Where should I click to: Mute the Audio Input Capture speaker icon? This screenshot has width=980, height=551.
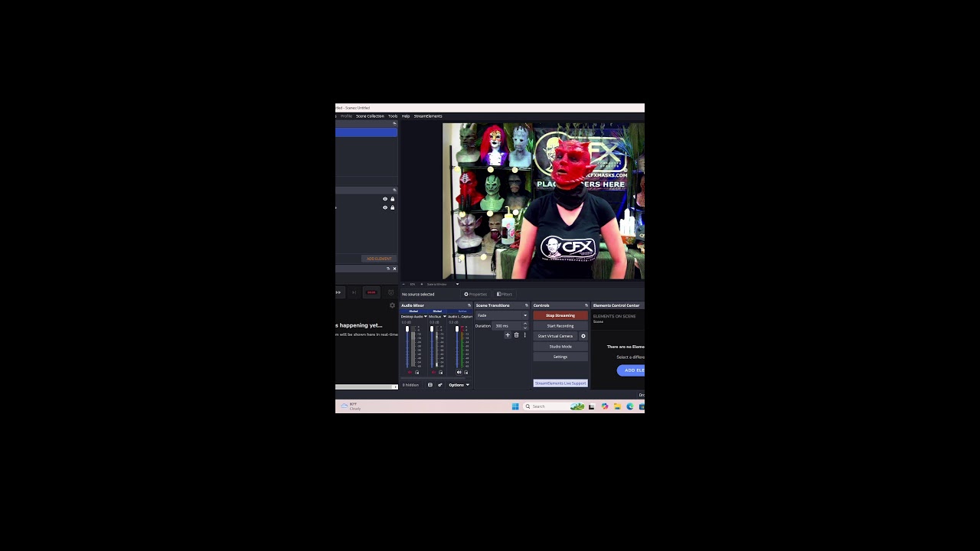tap(459, 372)
